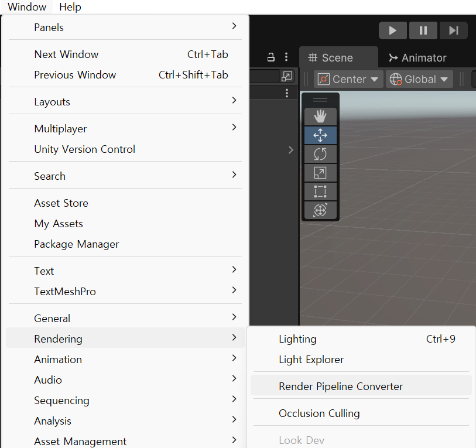Image resolution: width=476 pixels, height=448 pixels.
Task: Expand the Layouts submenu
Action: click(x=125, y=101)
